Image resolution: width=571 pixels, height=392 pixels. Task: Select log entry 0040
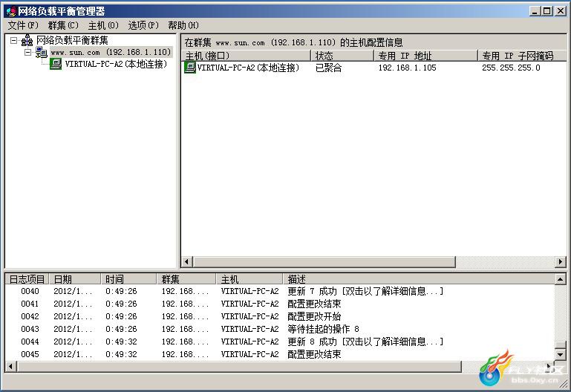tap(280, 291)
